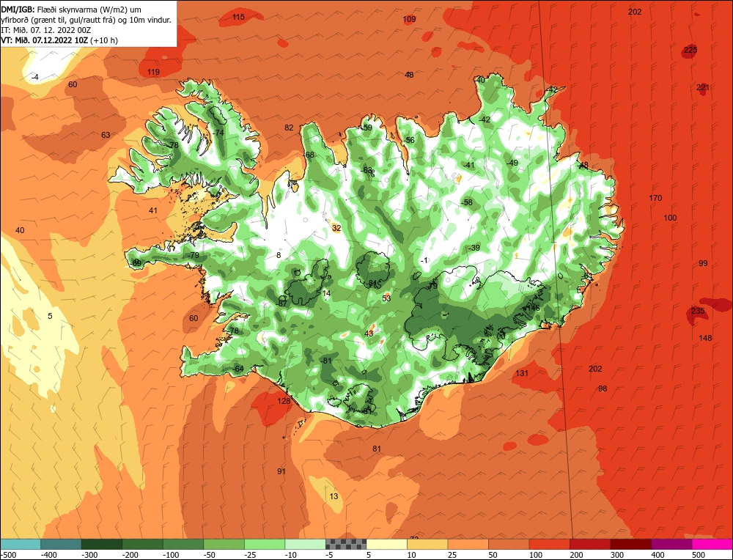Click the heat flux value 131
The height and width of the screenshot is (560, 733).
click(522, 373)
